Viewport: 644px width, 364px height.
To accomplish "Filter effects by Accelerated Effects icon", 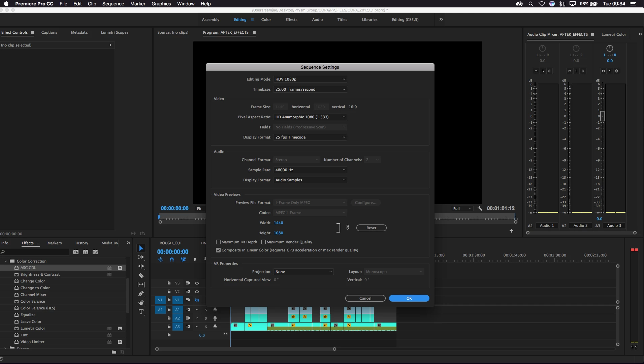I will click(76, 252).
